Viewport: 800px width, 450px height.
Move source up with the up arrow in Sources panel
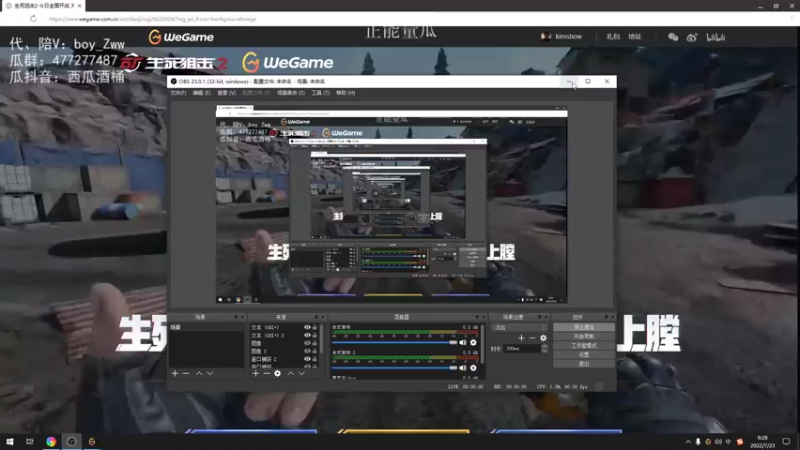tap(291, 373)
